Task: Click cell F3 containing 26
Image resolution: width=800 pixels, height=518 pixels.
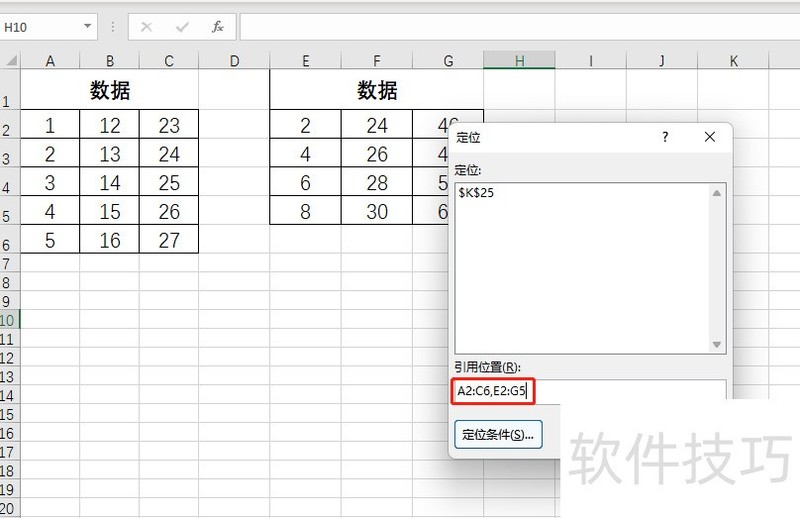Action: tap(377, 154)
